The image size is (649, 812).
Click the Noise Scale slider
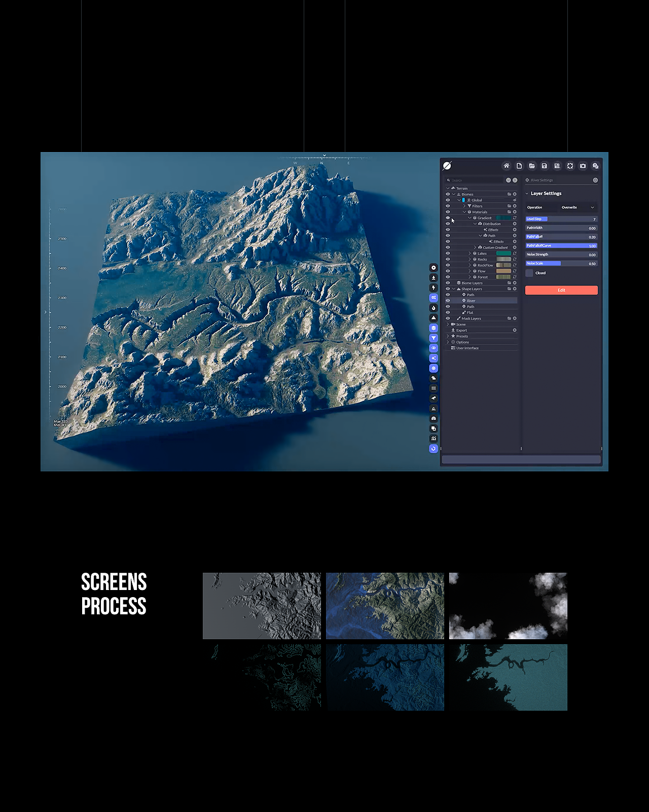[561, 264]
